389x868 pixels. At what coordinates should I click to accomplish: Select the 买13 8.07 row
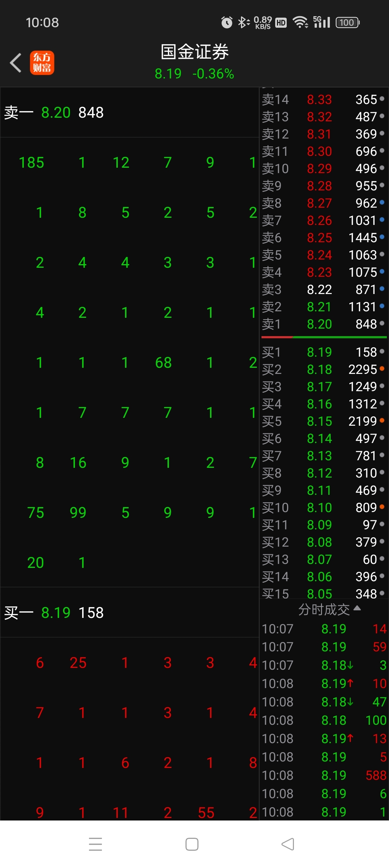(x=324, y=559)
